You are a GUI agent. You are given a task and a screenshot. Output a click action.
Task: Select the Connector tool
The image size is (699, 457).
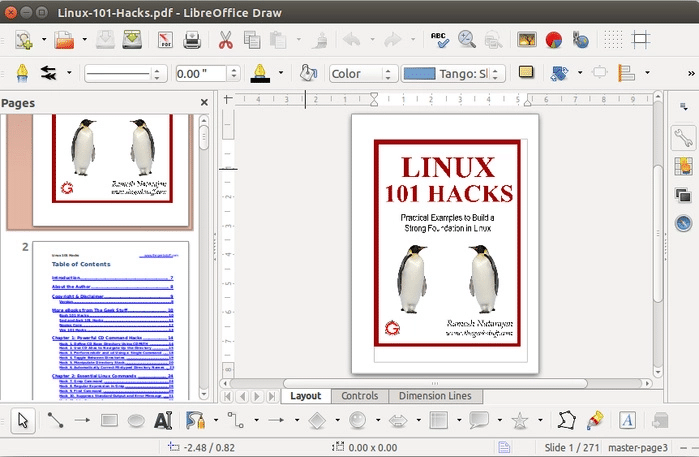pos(235,420)
